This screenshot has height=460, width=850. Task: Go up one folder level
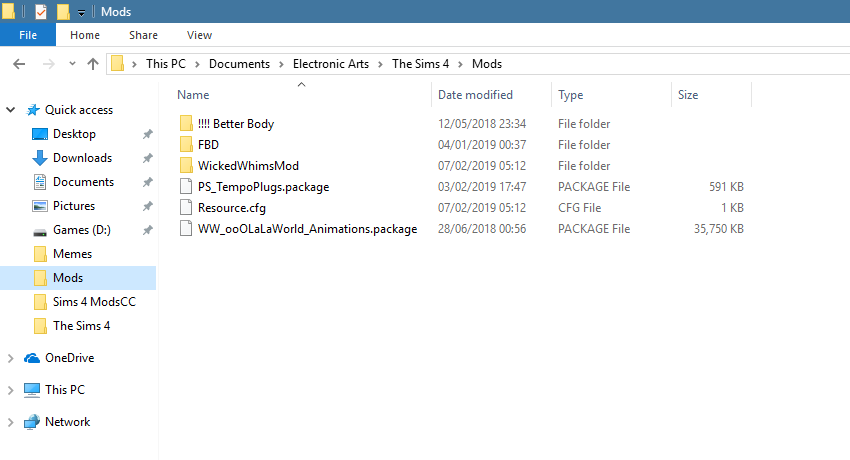point(93,64)
